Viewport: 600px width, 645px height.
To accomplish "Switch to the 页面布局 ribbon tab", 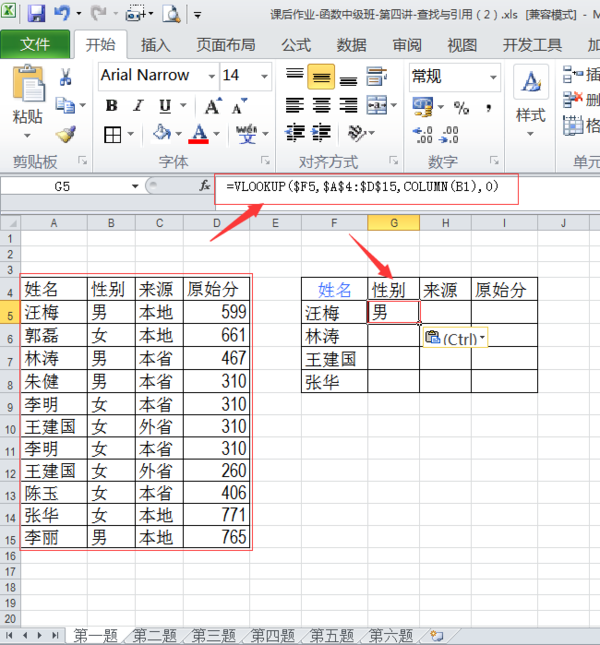I will 226,45.
